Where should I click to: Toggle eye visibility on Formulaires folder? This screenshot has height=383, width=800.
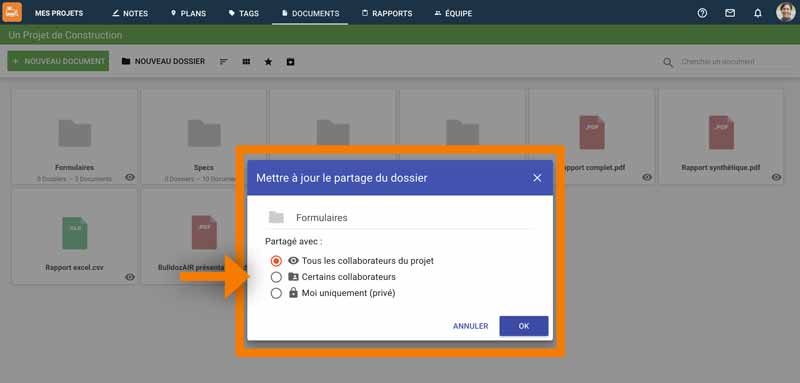[130, 177]
